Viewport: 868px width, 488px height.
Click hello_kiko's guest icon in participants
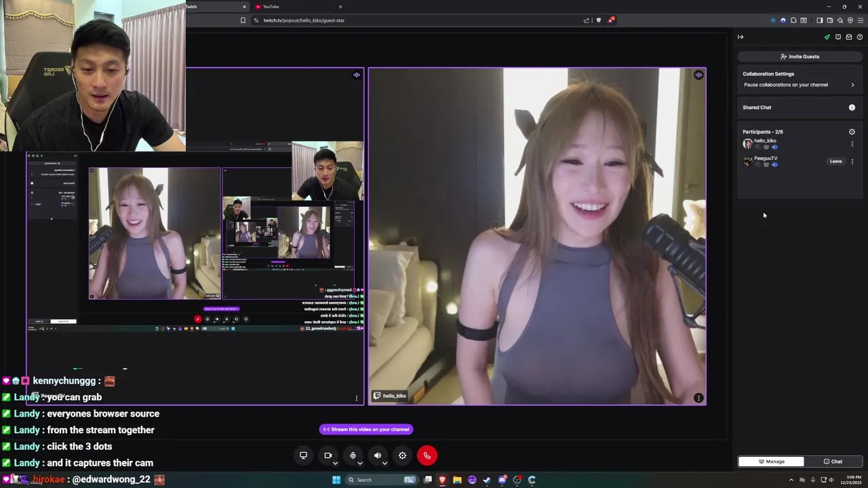[766, 147]
